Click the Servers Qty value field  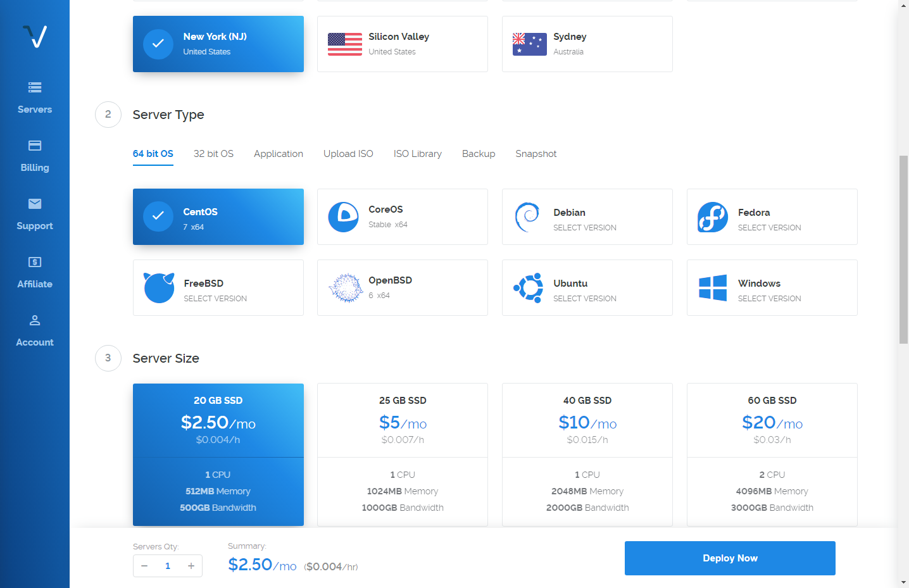pyautogui.click(x=168, y=566)
